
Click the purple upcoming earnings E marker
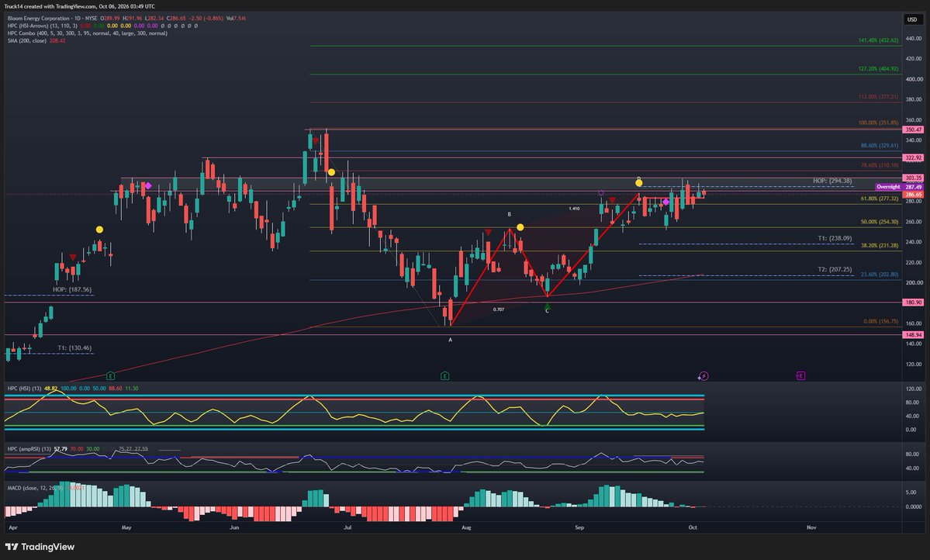800,376
